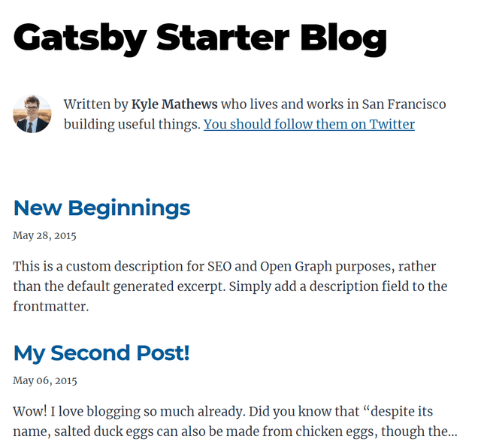Click the My Second Post excerpt paragraph
Viewport: 481px width, 448px height.
[234, 422]
